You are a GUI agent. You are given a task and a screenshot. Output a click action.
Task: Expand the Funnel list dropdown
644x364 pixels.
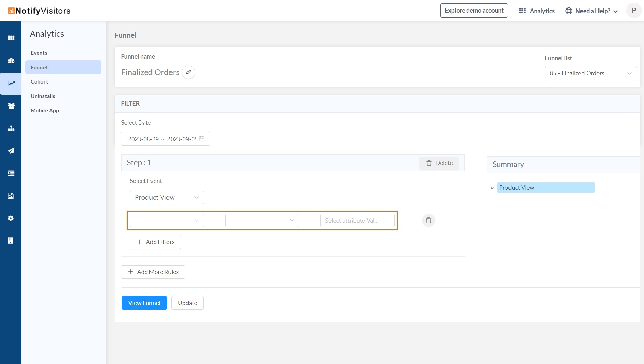(x=590, y=73)
